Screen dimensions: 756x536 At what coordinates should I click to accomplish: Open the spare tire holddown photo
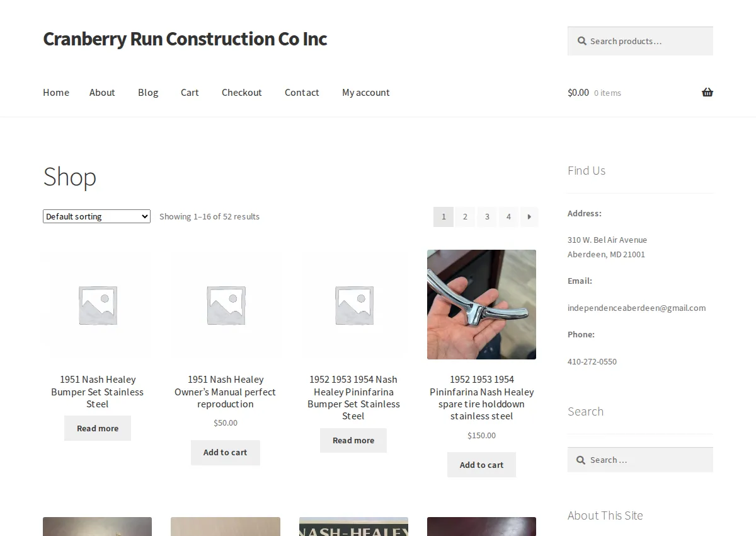pos(481,305)
